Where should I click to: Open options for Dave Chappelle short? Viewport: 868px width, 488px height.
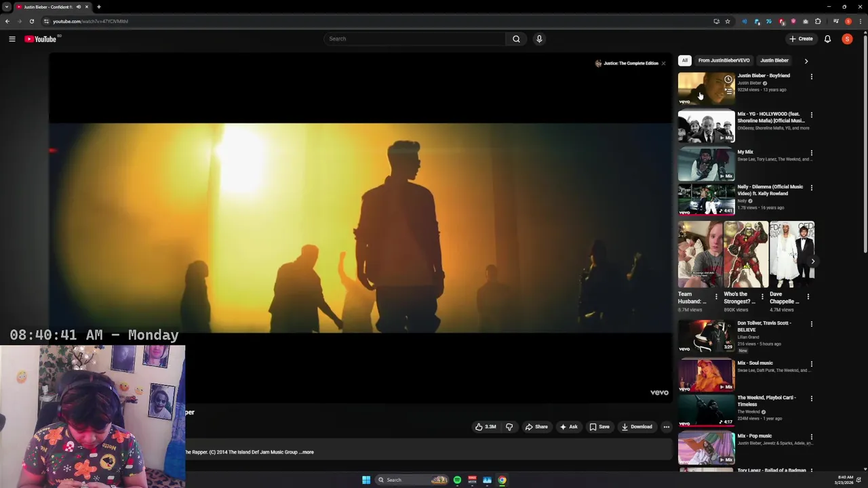[x=807, y=297]
